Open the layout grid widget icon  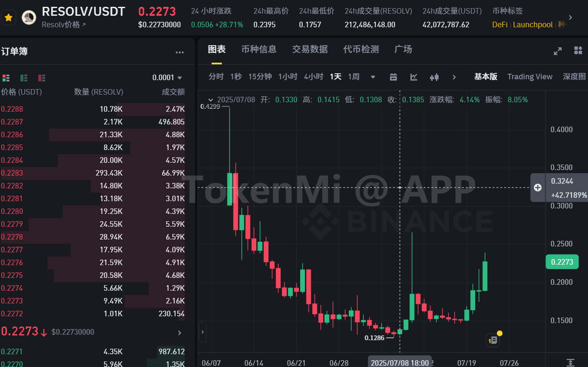click(x=578, y=51)
